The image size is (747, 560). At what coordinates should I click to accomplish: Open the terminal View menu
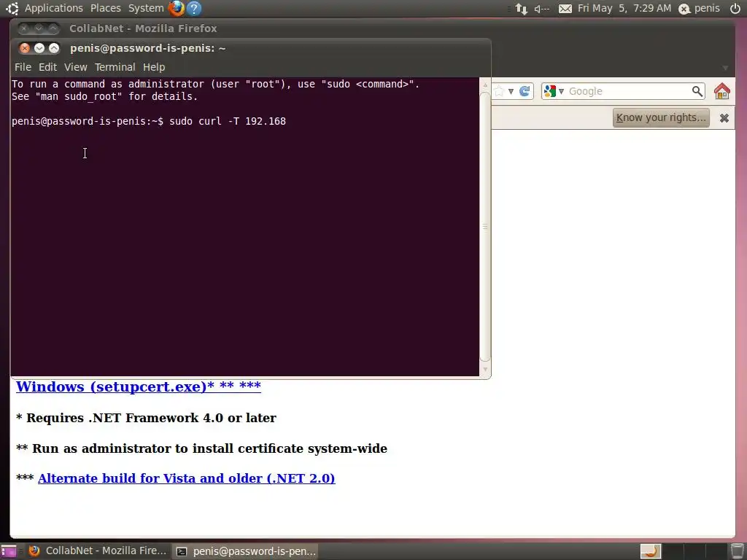76,67
